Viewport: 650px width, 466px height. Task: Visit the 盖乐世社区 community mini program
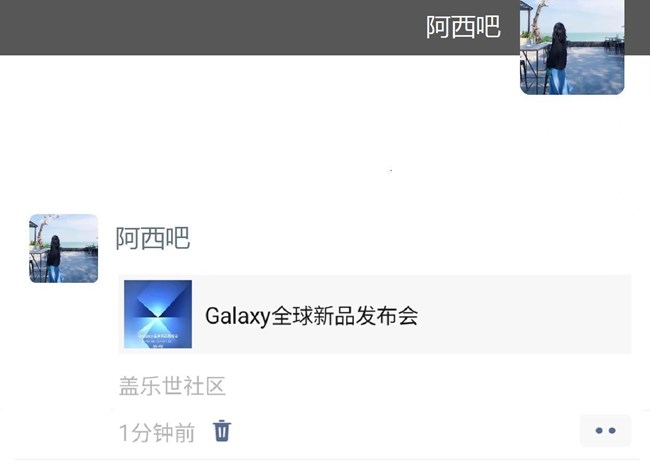(172, 386)
